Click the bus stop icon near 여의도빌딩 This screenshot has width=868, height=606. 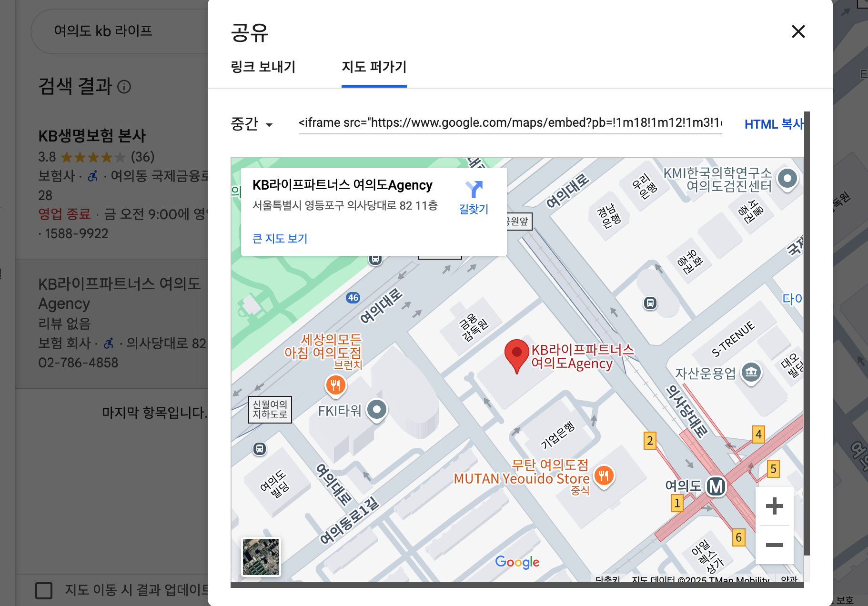click(x=260, y=449)
